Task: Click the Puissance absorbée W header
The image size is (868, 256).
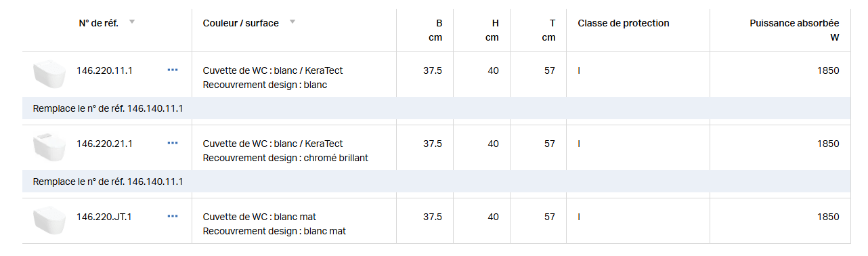Action: (x=794, y=30)
